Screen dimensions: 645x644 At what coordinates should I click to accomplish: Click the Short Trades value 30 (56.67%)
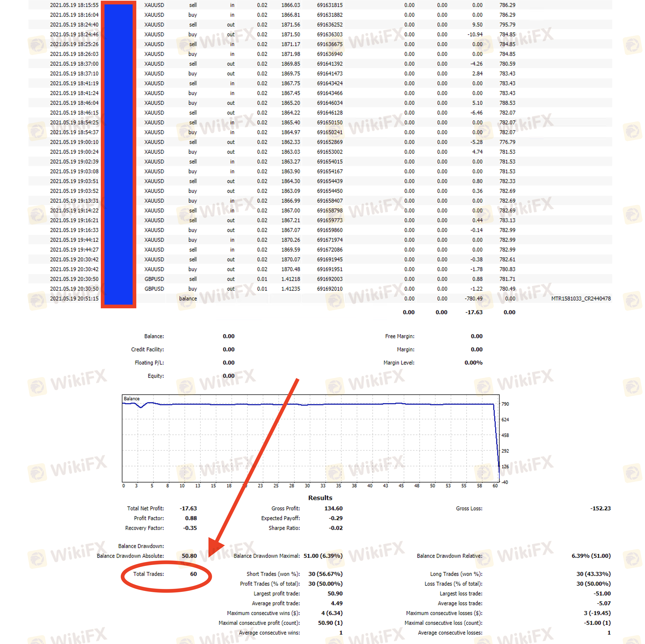[325, 574]
